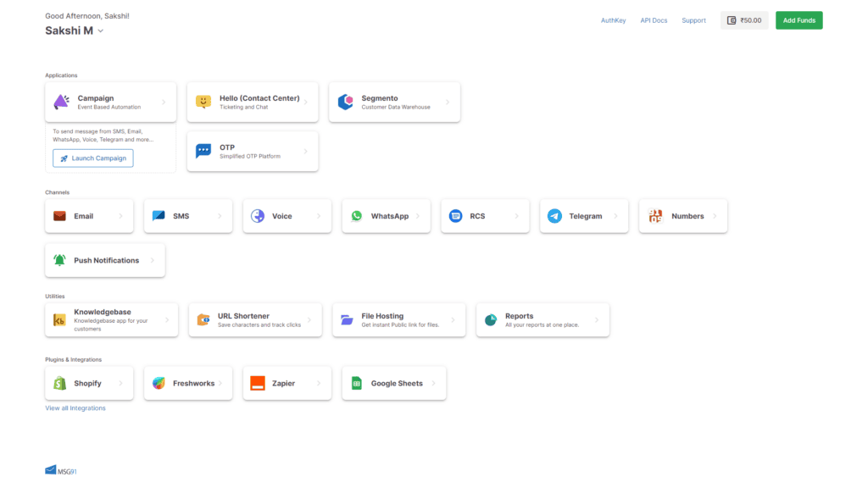
Task: Open the Telegram channel label
Action: [x=586, y=216]
